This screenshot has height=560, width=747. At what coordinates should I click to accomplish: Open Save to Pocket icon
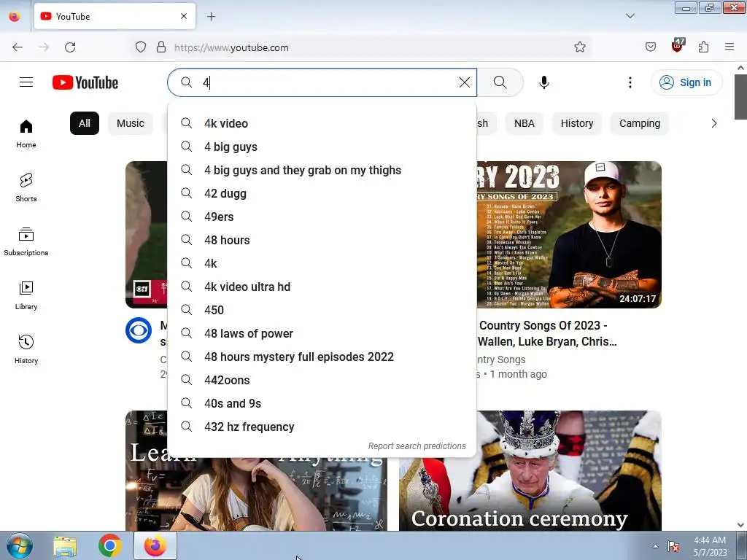pos(650,47)
